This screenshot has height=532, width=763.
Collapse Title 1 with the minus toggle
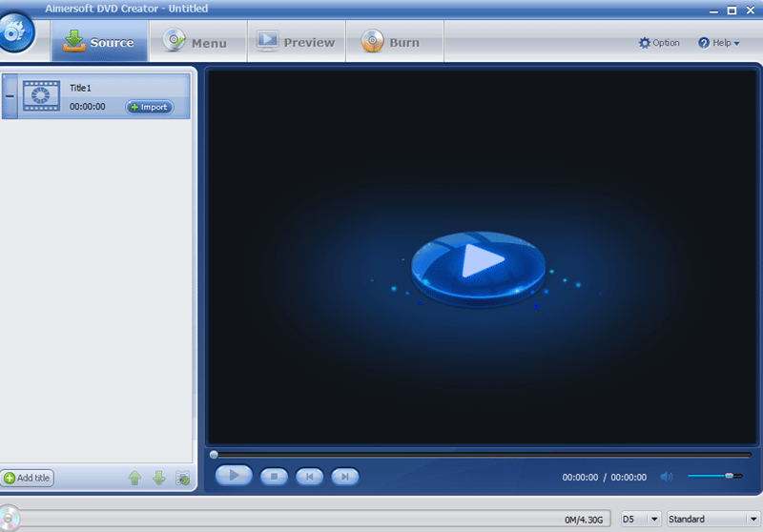(10, 95)
